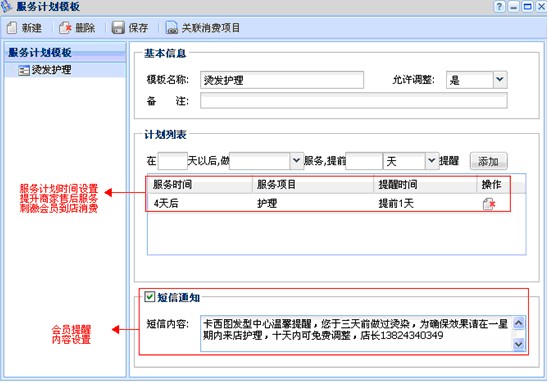Maximize the 服务计划模板 window

click(527, 6)
